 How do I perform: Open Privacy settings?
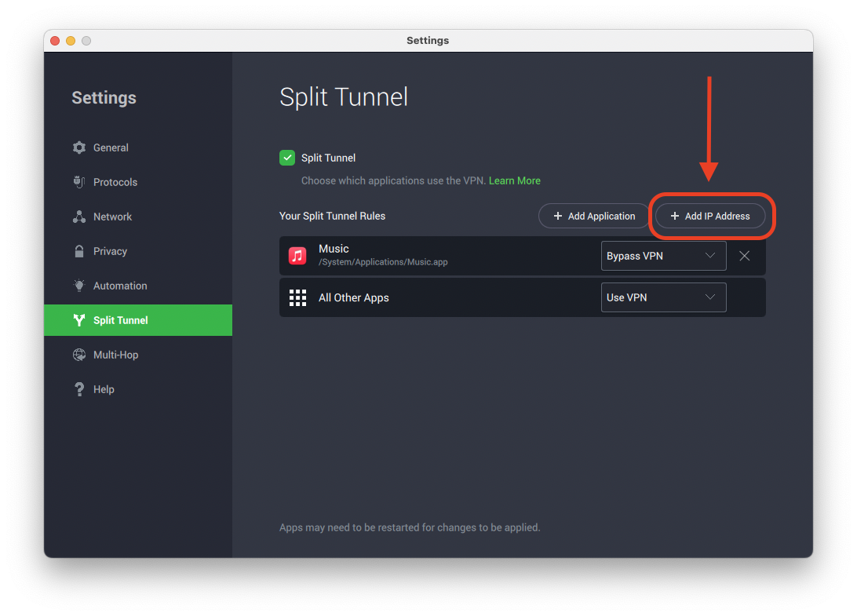[138, 251]
